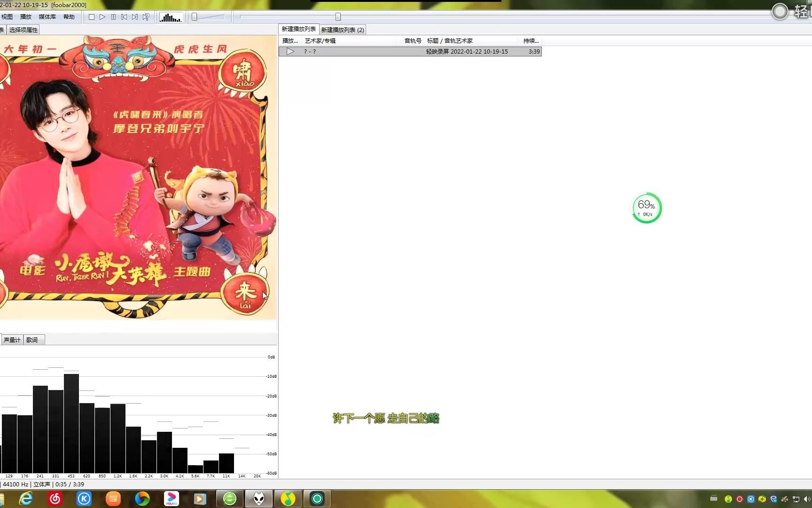Go to the previous track

pos(124,17)
